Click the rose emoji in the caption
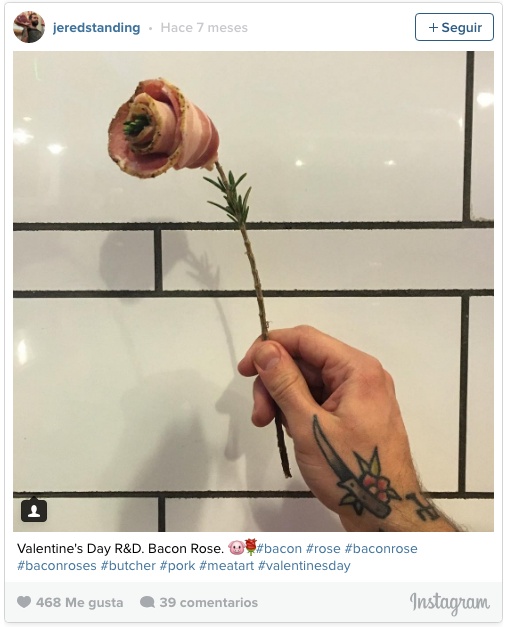The image size is (510, 627). tap(250, 547)
